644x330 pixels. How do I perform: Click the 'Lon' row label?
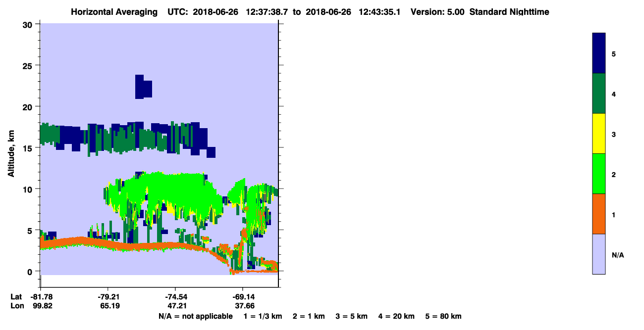17,306
